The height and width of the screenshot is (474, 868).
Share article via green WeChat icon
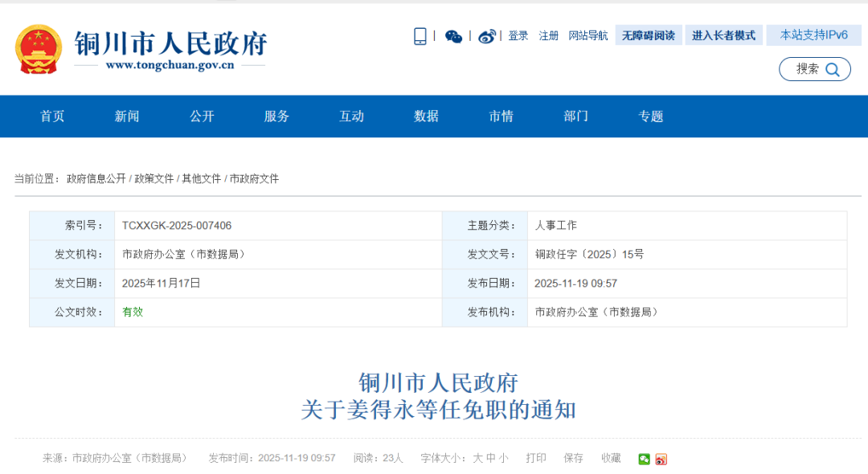tap(644, 459)
